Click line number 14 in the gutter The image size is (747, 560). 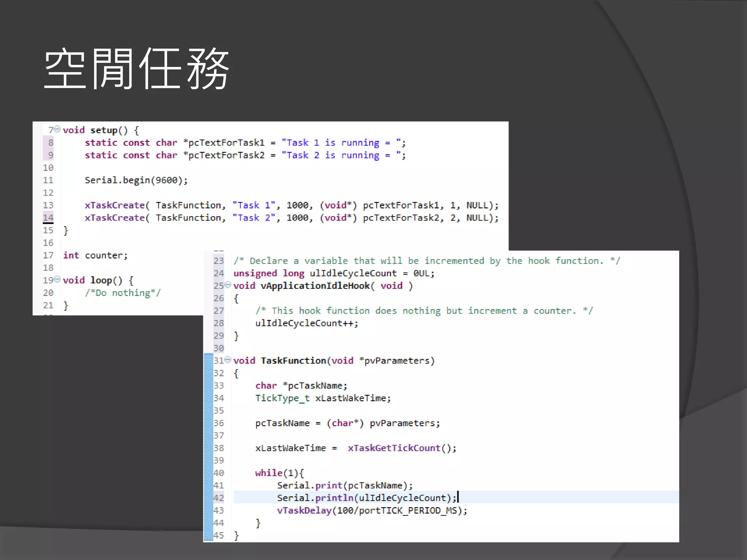coord(48,218)
